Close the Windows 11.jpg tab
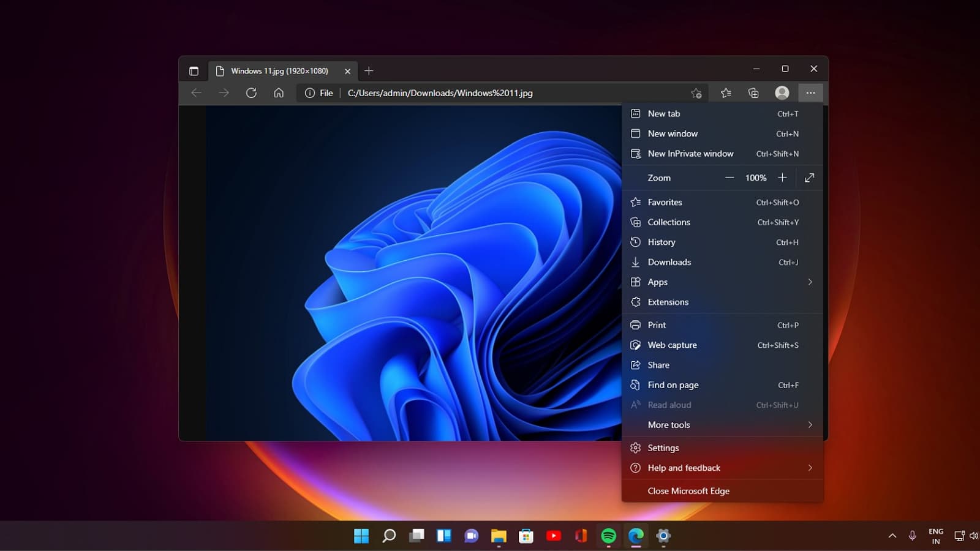This screenshot has width=980, height=551. pos(347,71)
